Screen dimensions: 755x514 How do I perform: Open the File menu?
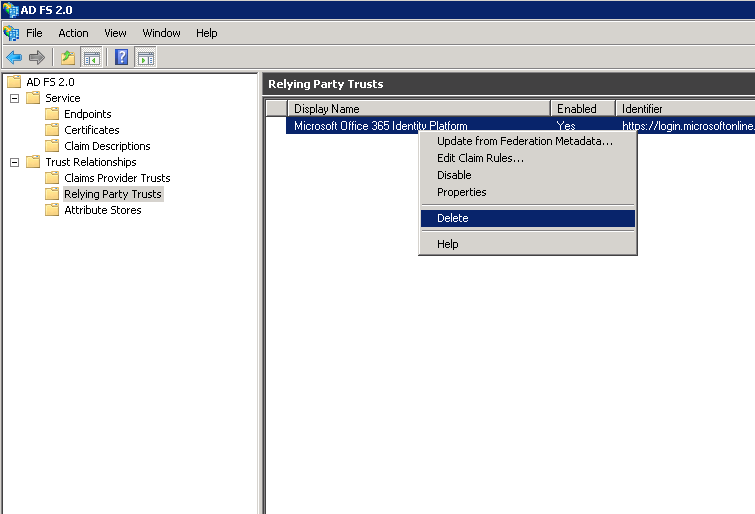[x=34, y=33]
